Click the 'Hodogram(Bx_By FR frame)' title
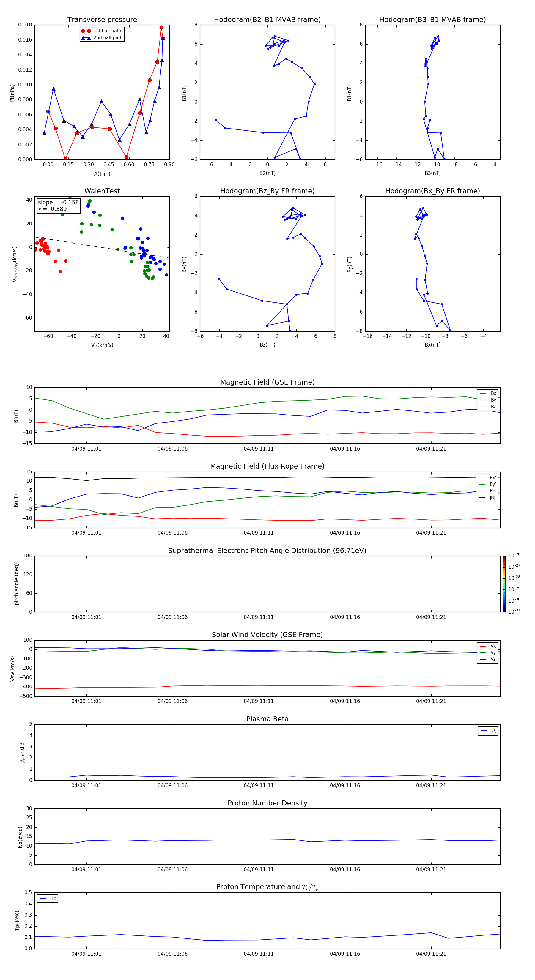The image size is (535, 980). click(x=432, y=191)
